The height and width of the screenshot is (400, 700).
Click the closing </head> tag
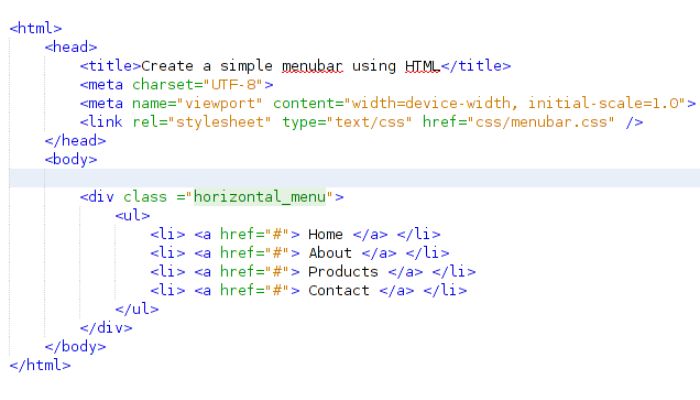coord(75,141)
